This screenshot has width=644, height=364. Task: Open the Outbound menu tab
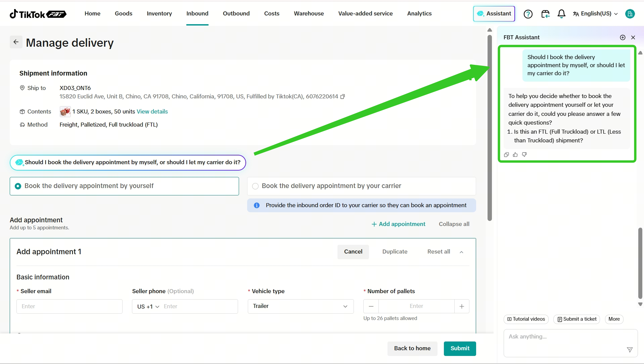236,13
